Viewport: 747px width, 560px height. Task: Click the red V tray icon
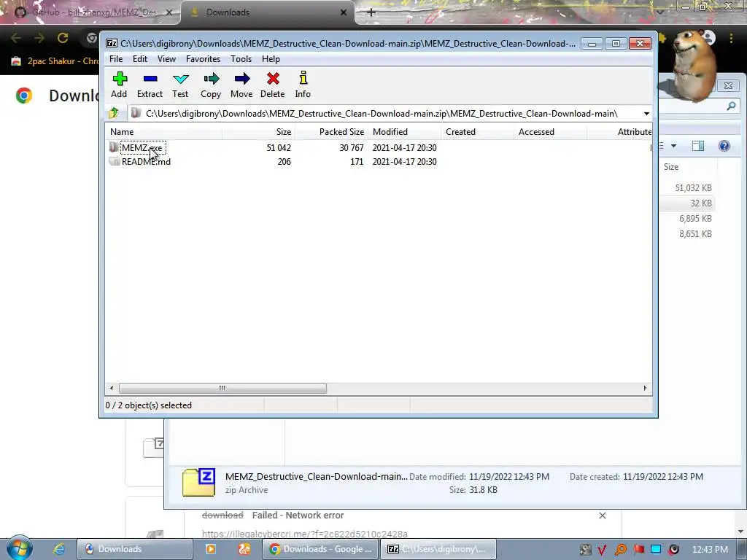click(x=602, y=550)
